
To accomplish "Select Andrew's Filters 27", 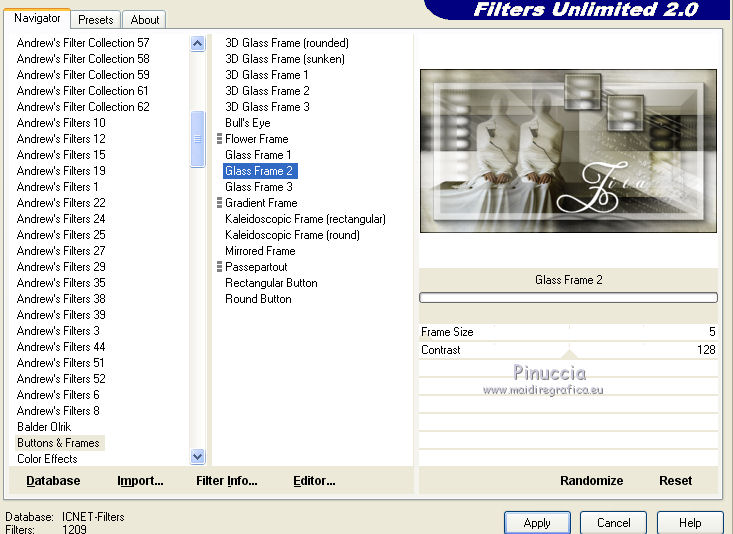I will tap(61, 251).
